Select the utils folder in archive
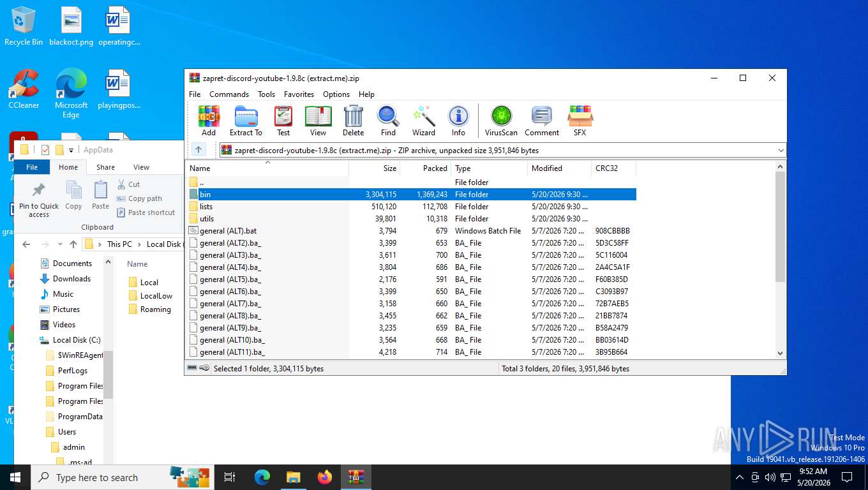 tap(412, 219)
